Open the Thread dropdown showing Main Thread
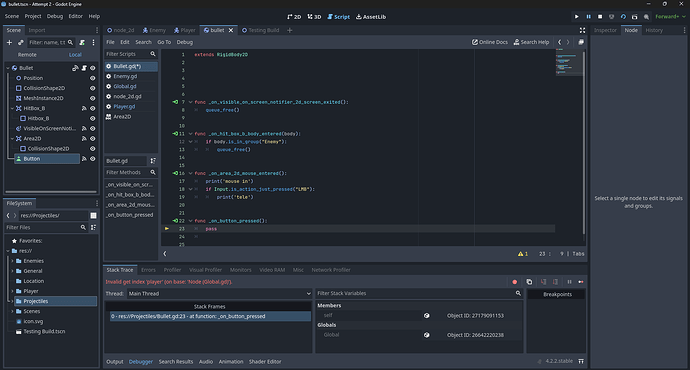 (220, 293)
